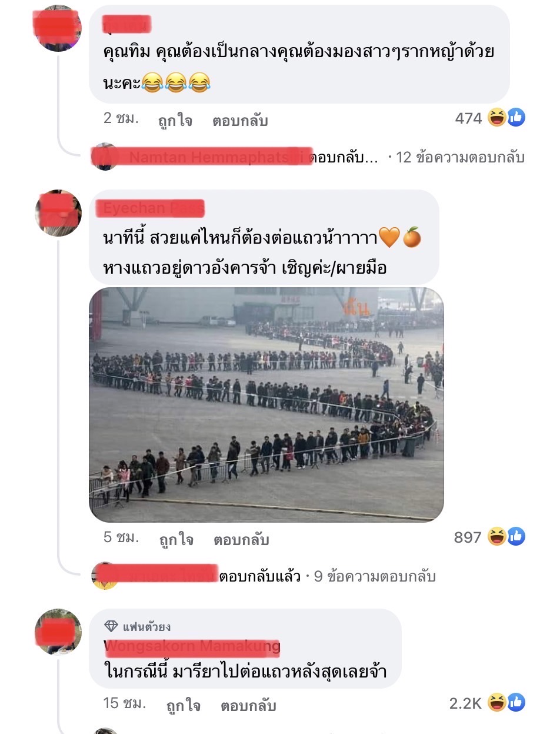
Task: Open the first commenter's profile avatar
Action: tap(58, 28)
